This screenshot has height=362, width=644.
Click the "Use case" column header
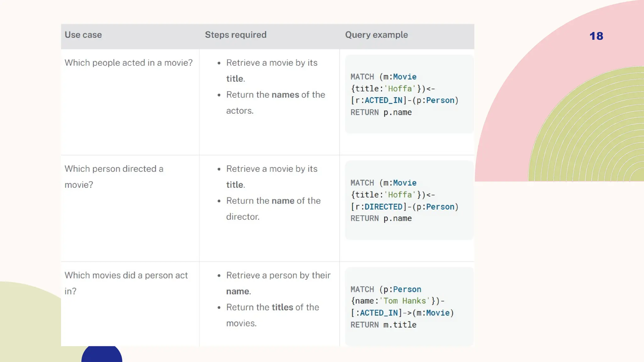[83, 35]
